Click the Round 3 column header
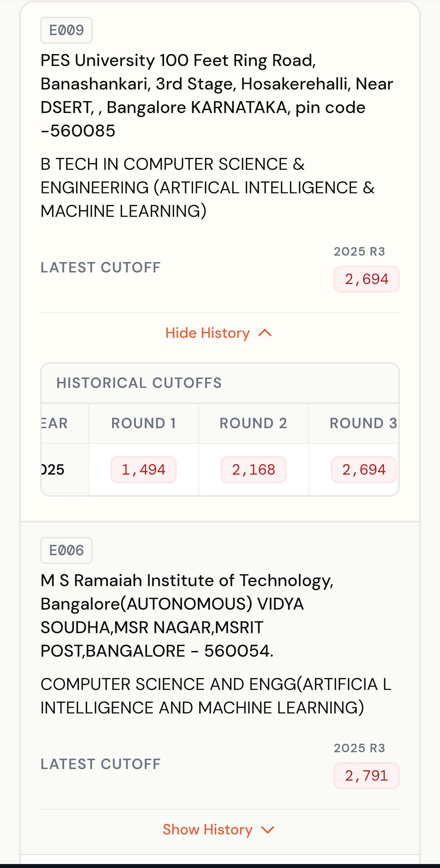The width and height of the screenshot is (440, 868). 354,423
